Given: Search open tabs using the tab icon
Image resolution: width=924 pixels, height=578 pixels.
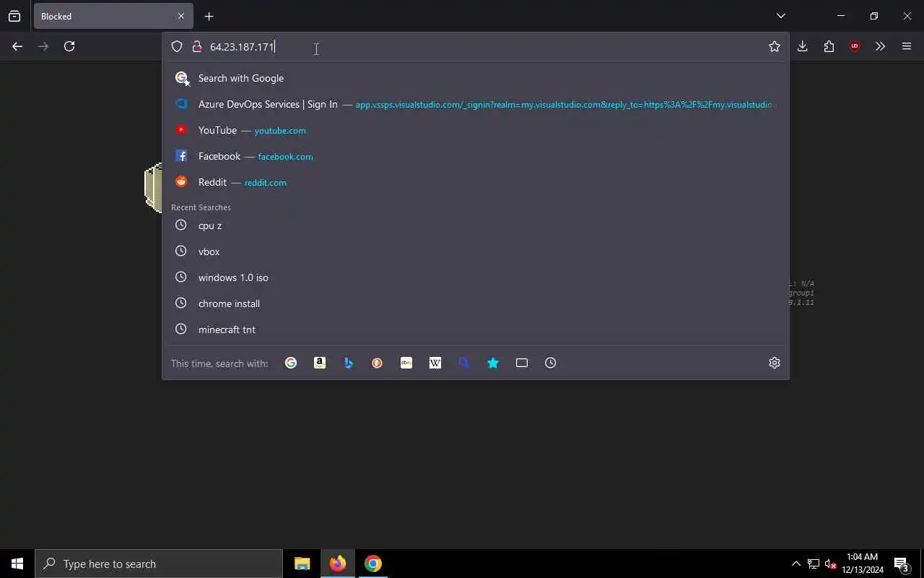Looking at the screenshot, I should click(522, 363).
